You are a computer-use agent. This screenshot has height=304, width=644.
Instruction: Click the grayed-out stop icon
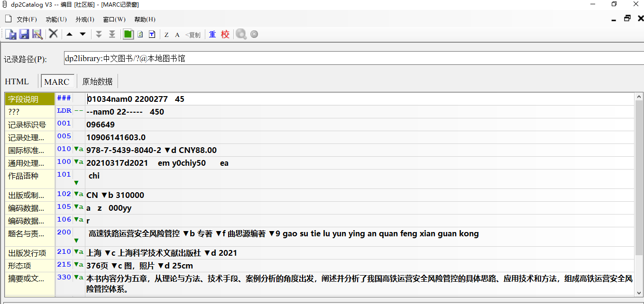click(x=254, y=34)
